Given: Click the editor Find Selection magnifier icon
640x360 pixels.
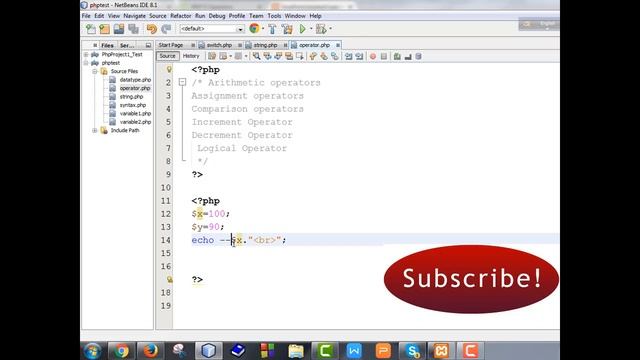Looking at the screenshot, I should coord(256,56).
